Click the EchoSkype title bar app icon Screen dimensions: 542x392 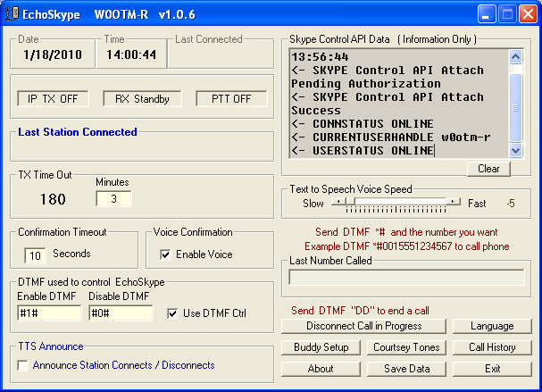pyautogui.click(x=12, y=13)
